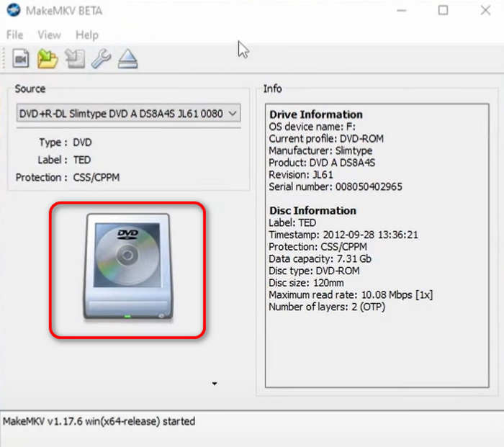Viewport: 504px width, 447px height.
Task: Click the Disc Information heading
Action: 312,210
